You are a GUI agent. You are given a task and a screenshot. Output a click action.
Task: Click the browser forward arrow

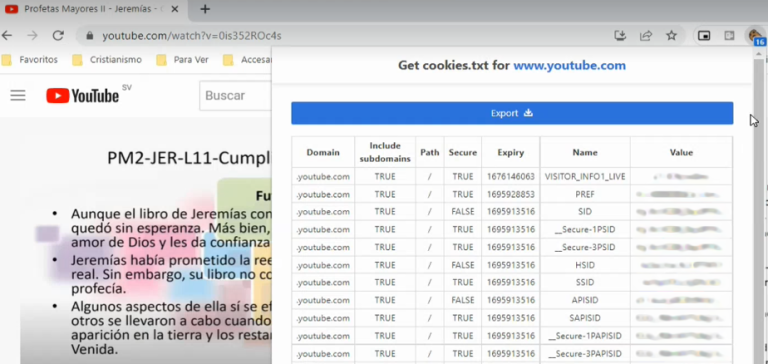point(32,36)
